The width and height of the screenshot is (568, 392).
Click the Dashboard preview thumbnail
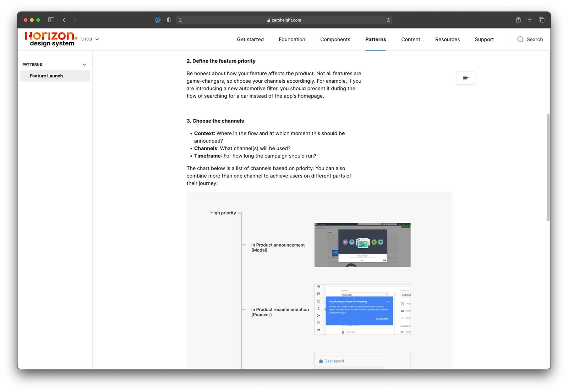362,360
